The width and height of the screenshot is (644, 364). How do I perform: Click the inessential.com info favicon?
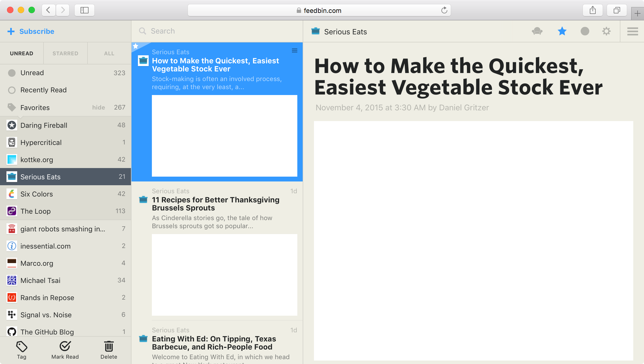(12, 246)
